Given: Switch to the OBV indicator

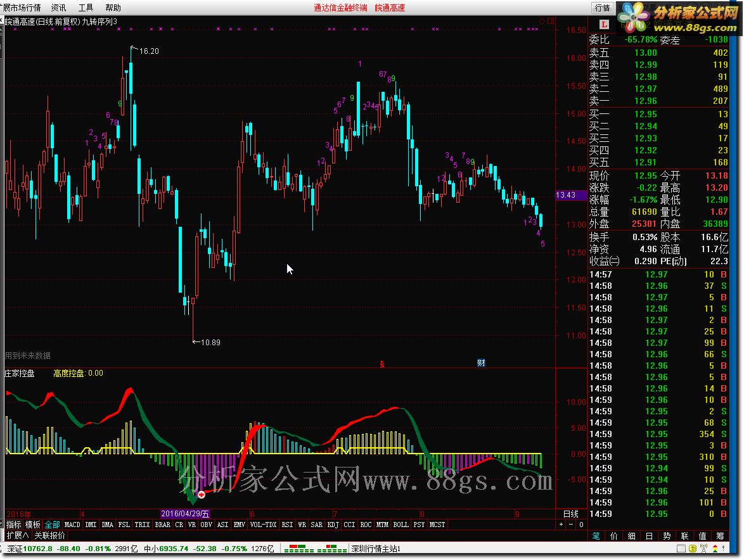Looking at the screenshot, I should pyautogui.click(x=207, y=525).
